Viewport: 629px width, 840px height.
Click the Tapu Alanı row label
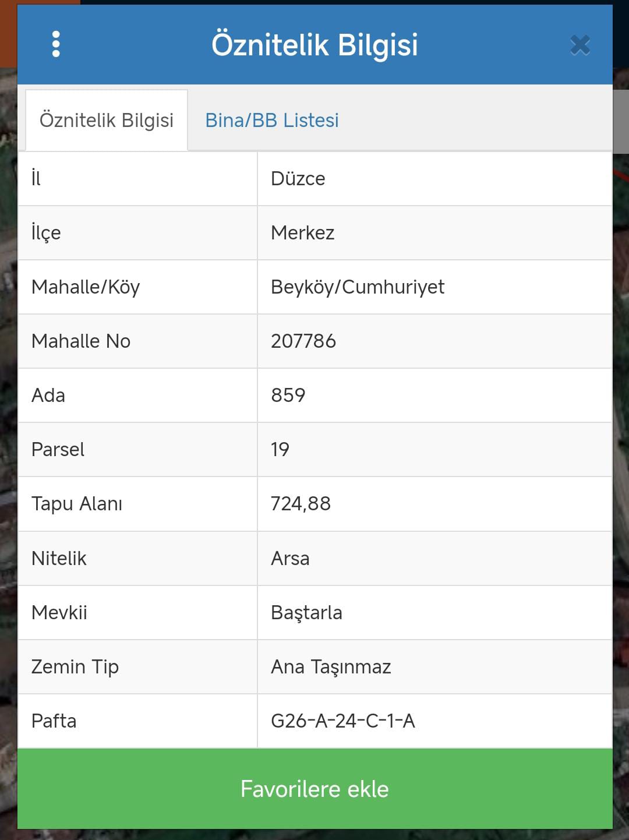[x=77, y=504]
